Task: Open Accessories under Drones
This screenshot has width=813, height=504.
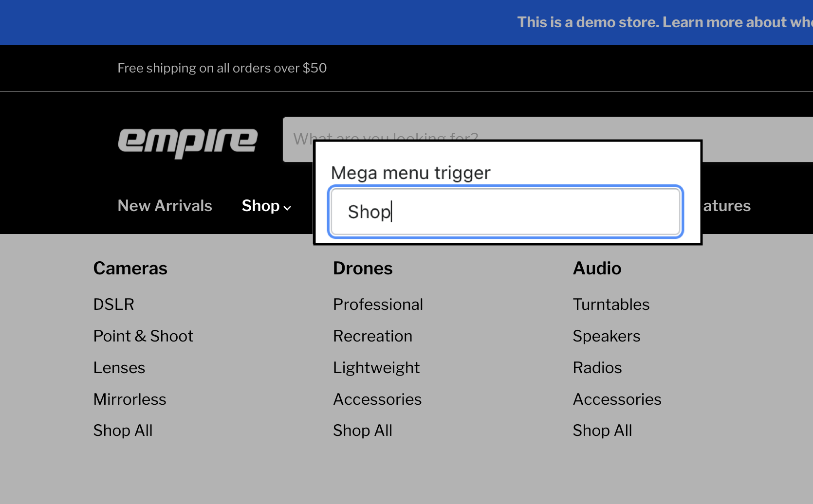Action: pyautogui.click(x=377, y=399)
